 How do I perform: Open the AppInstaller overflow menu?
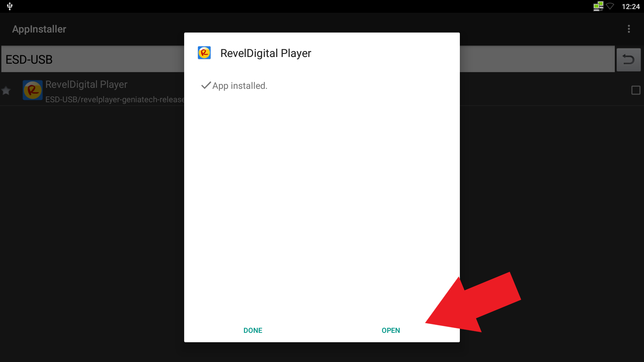coord(629,29)
